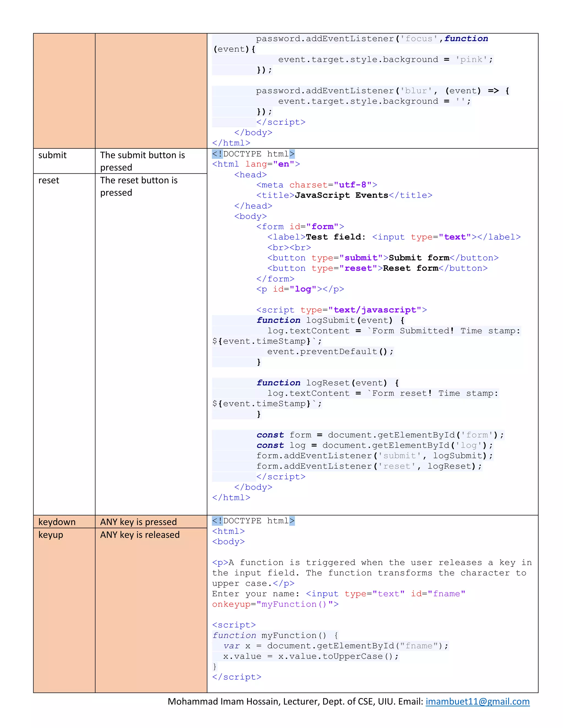Click the 'function logReset(event)' code line

[327, 383]
